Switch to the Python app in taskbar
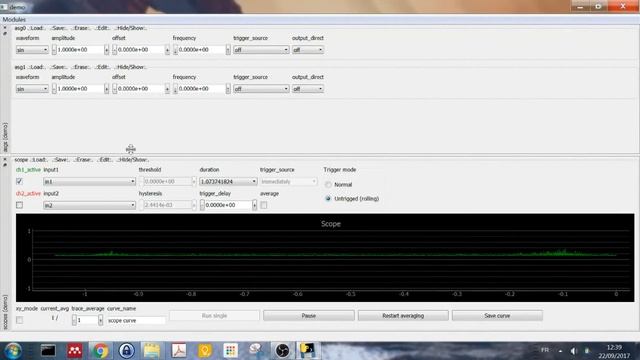The height and width of the screenshot is (360, 640). click(x=308, y=351)
